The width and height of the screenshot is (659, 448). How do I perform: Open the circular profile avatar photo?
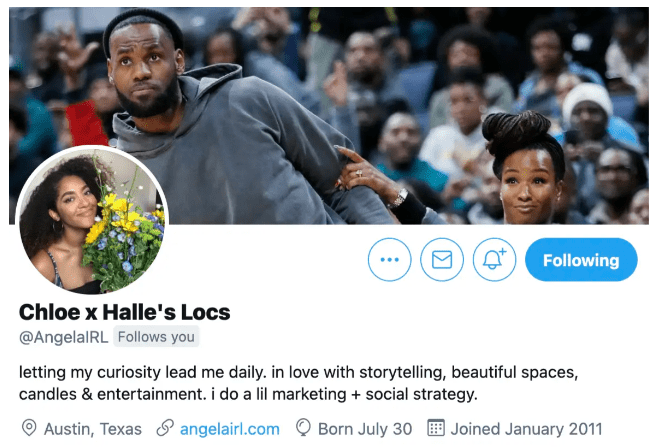point(92,219)
